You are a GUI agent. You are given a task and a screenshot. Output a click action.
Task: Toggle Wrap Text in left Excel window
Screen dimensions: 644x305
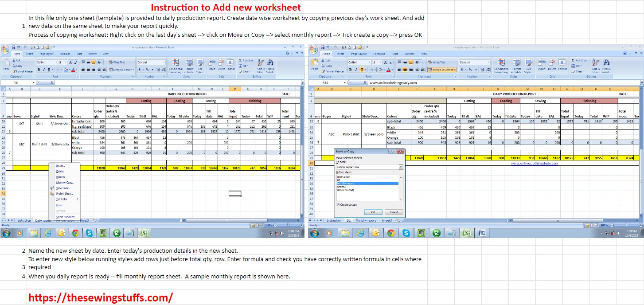(116, 63)
